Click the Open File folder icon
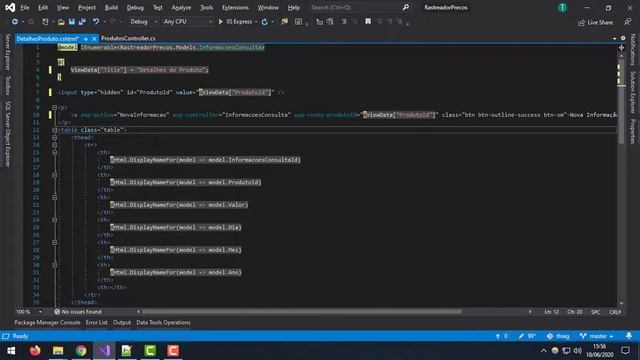 tap(61, 22)
